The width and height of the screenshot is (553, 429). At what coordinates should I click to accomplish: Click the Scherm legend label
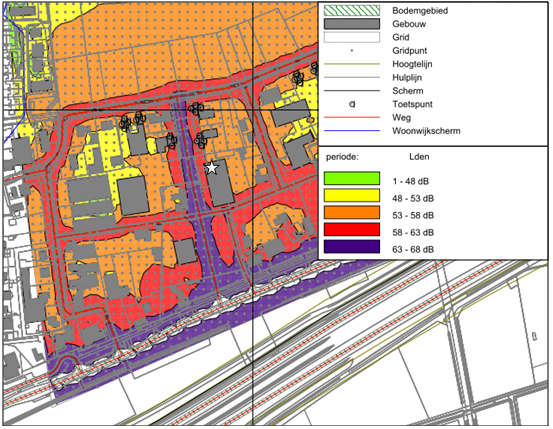pyautogui.click(x=407, y=91)
